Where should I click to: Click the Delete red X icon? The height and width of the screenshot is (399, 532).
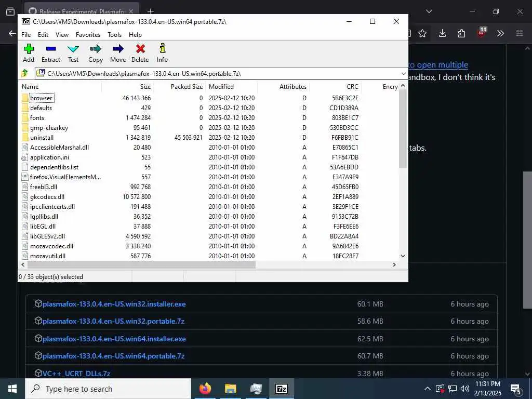140,49
